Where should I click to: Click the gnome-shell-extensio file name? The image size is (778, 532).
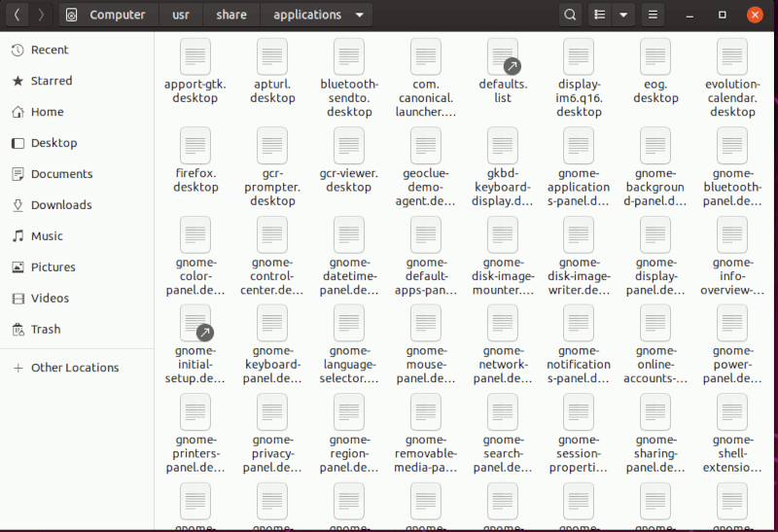click(x=732, y=453)
